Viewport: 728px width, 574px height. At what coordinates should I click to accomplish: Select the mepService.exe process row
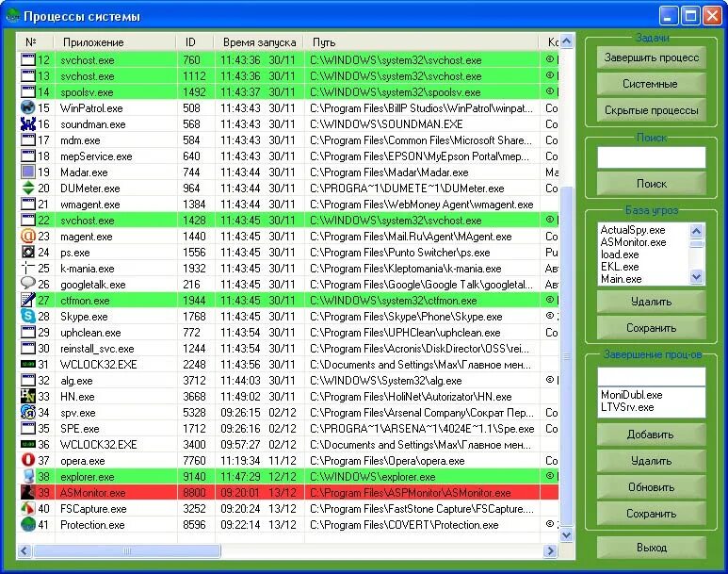point(288,156)
